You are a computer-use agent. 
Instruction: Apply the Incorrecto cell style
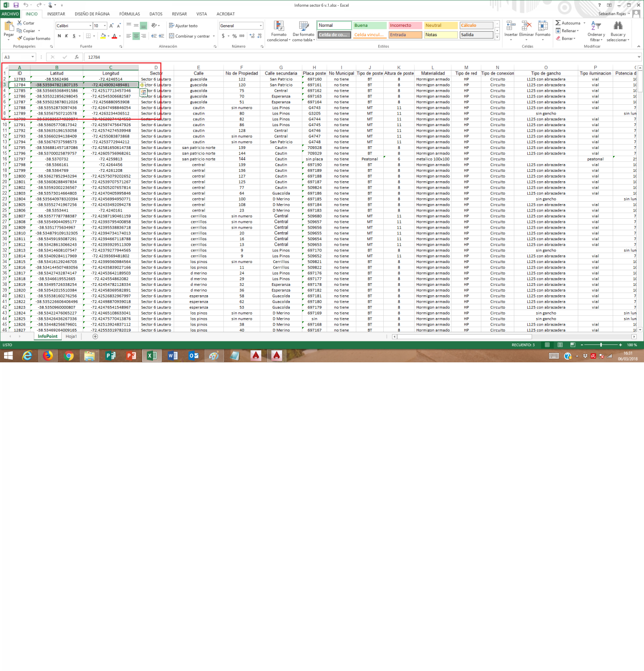405,25
